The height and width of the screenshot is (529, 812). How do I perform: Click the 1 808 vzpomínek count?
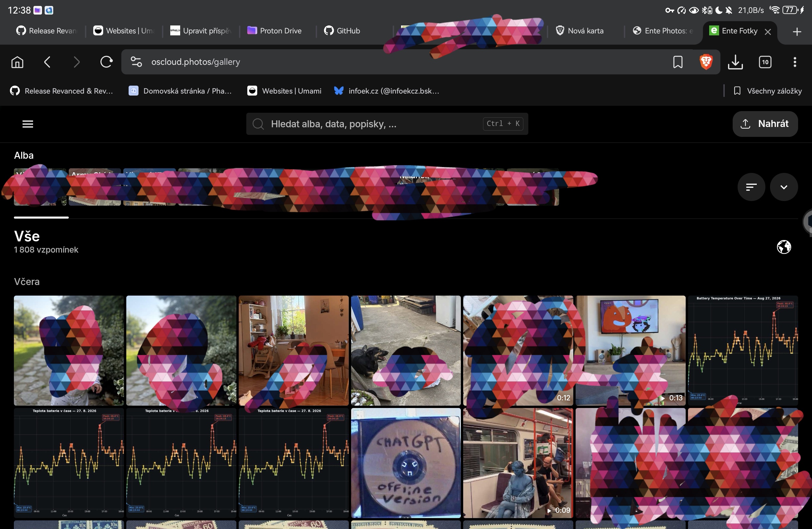coord(46,250)
